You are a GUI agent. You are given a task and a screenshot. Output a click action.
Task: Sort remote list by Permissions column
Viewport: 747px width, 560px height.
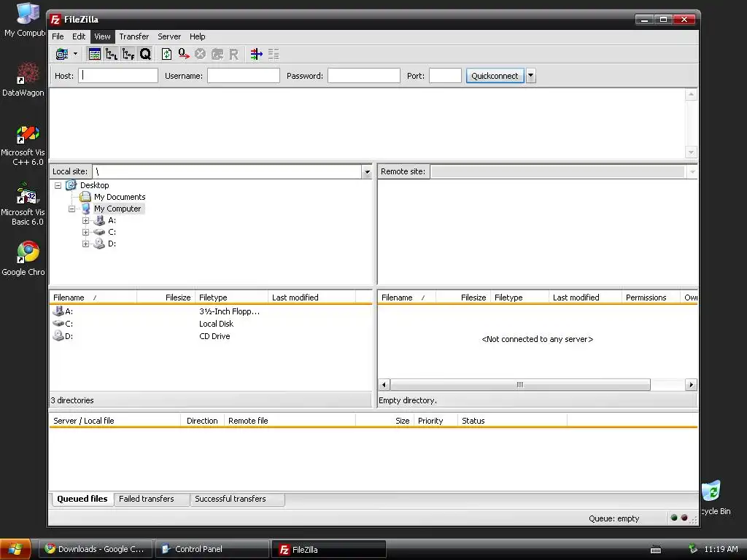(x=651, y=297)
